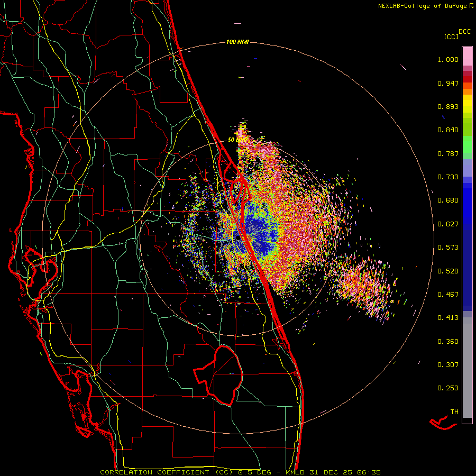Pick the bright green segment of the color bar
This screenshot has width=476, height=476.
pos(467,144)
